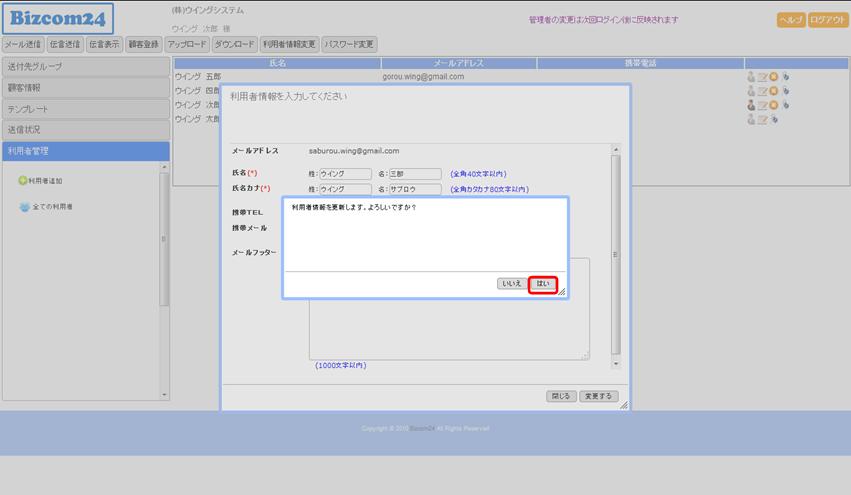Click the orange delete icon in the second user row

coord(774,91)
